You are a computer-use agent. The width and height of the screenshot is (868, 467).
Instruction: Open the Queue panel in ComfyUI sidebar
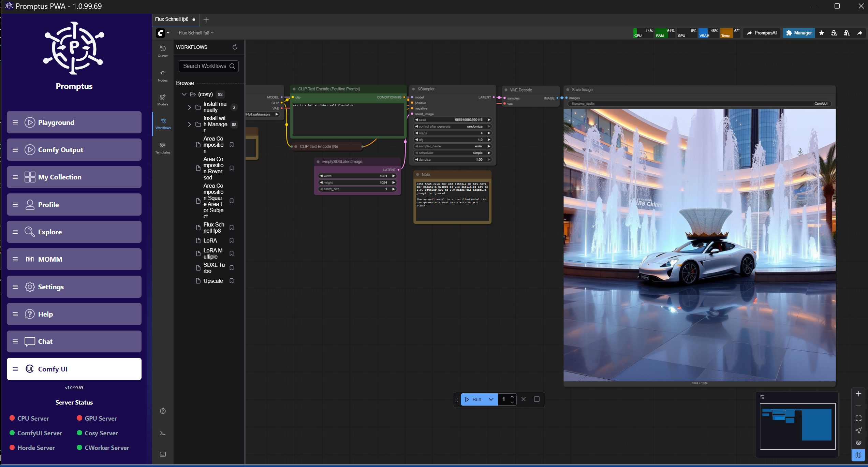[163, 51]
